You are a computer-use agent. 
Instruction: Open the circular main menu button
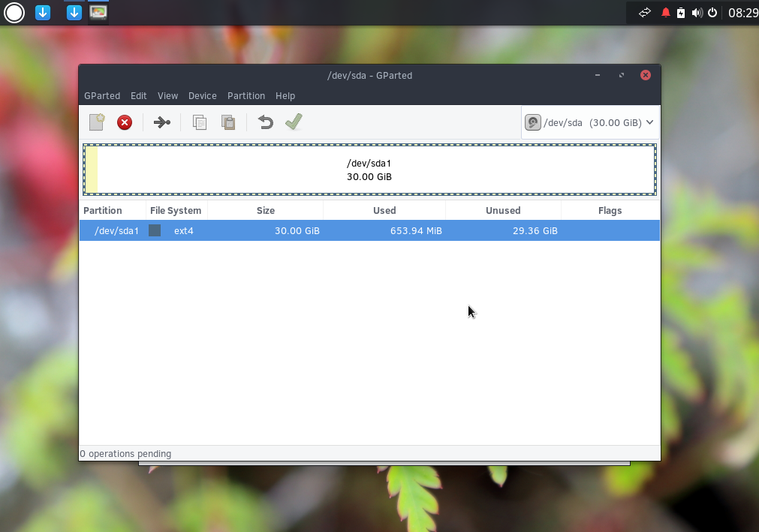[x=14, y=13]
